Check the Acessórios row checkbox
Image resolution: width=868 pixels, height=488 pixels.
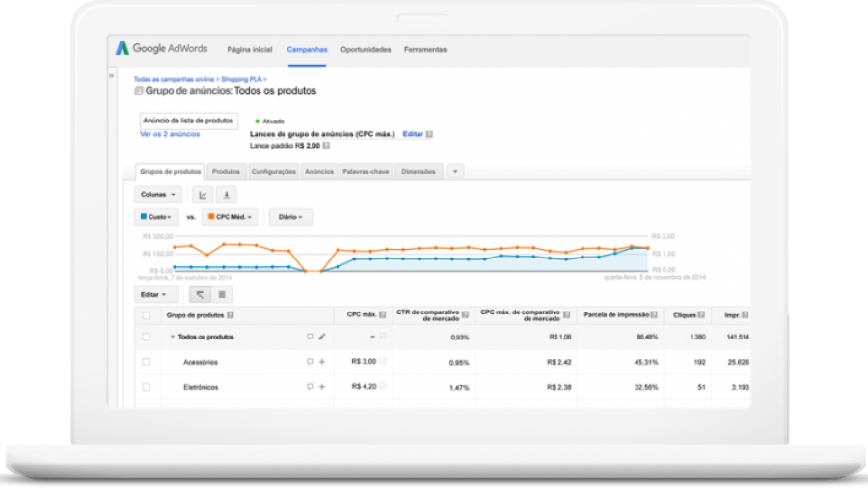147,362
